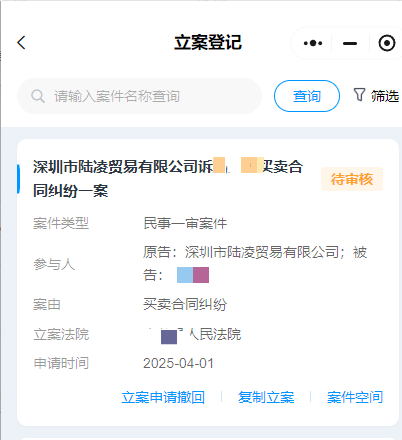
Task: Minimize the mini program with dash icon
Action: click(350, 43)
